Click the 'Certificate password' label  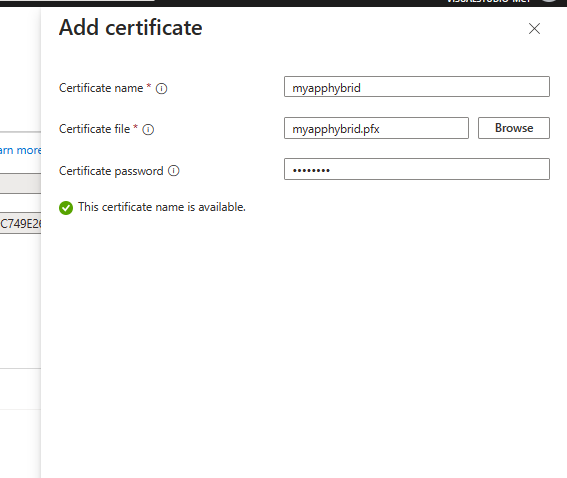111,171
